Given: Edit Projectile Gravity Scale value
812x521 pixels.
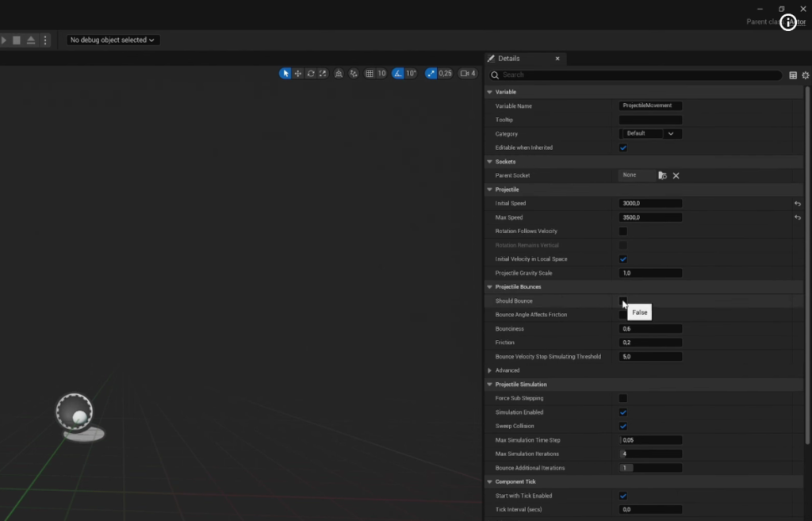Looking at the screenshot, I should [x=650, y=273].
